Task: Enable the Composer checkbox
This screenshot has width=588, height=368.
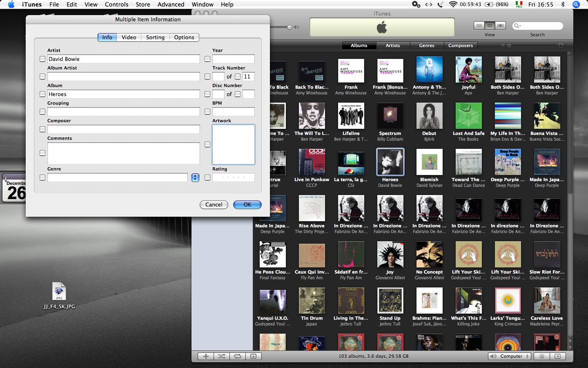Action: [x=42, y=129]
